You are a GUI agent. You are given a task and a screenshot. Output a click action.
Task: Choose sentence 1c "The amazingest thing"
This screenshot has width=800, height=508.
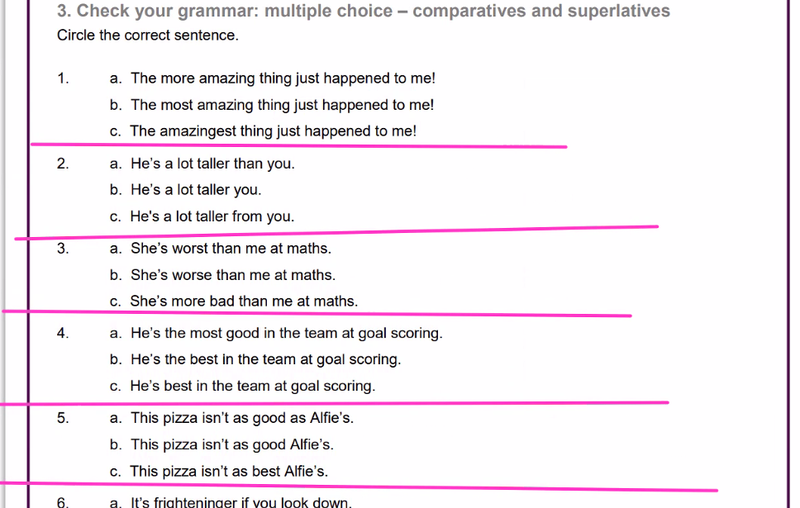[273, 131]
